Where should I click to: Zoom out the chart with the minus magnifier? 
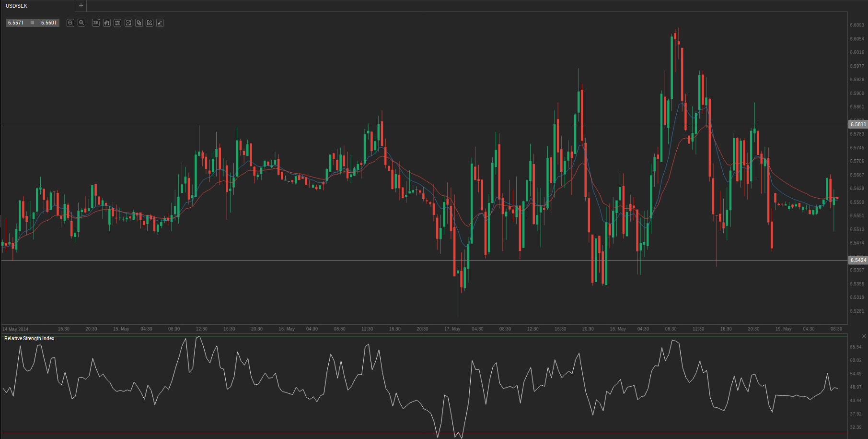click(x=70, y=23)
